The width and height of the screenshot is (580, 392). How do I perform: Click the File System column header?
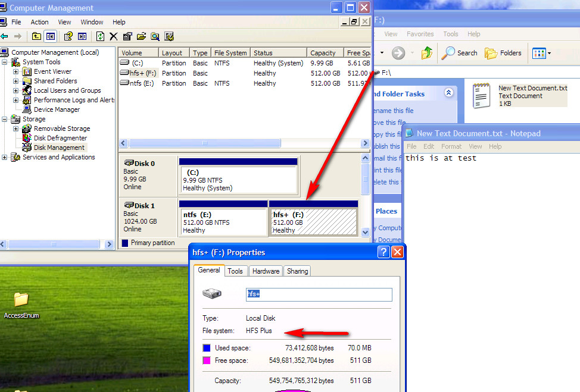(x=230, y=53)
